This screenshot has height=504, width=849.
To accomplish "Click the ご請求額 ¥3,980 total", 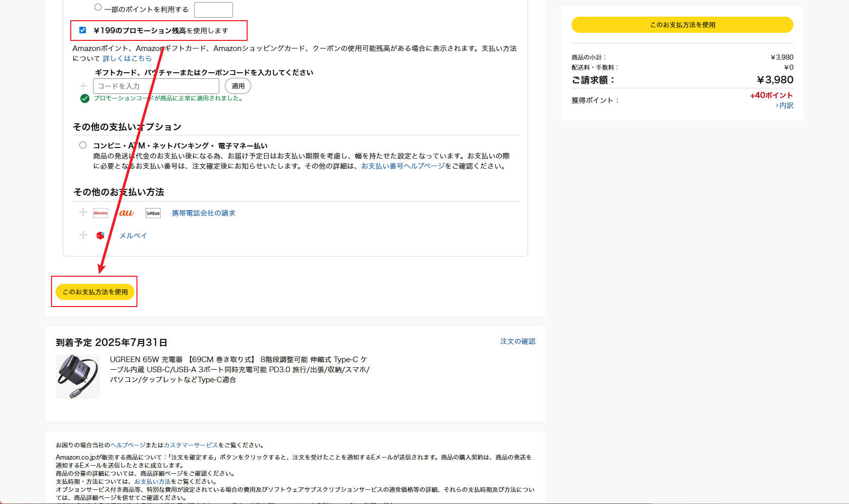I will tap(775, 80).
